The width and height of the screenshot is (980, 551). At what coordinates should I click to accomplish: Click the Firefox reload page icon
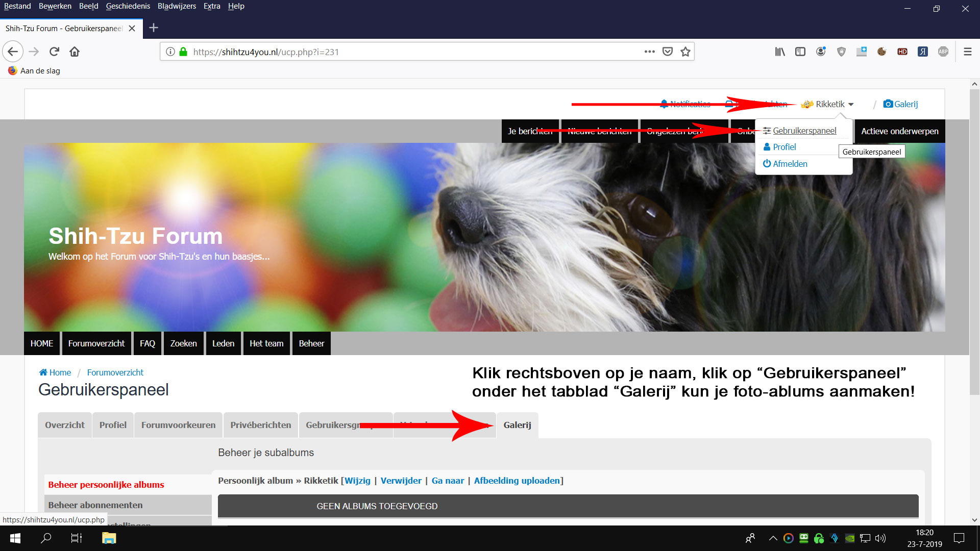coord(54,52)
